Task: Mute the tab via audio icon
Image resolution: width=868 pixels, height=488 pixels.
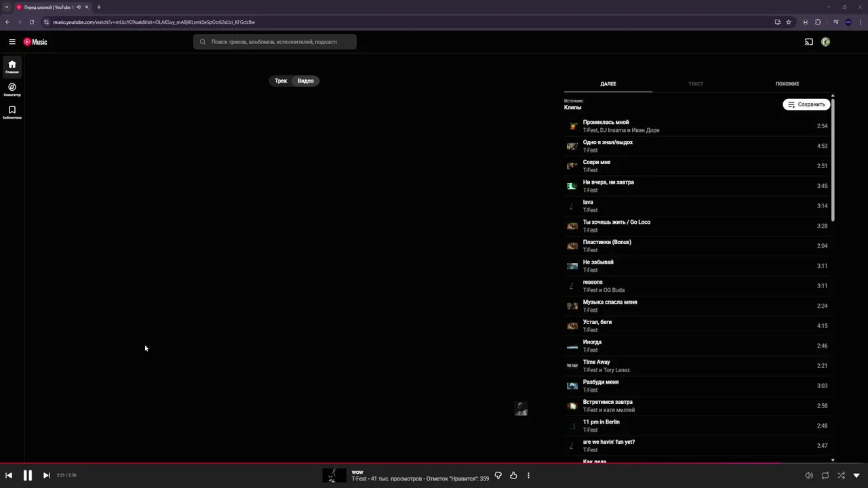Action: [79, 7]
